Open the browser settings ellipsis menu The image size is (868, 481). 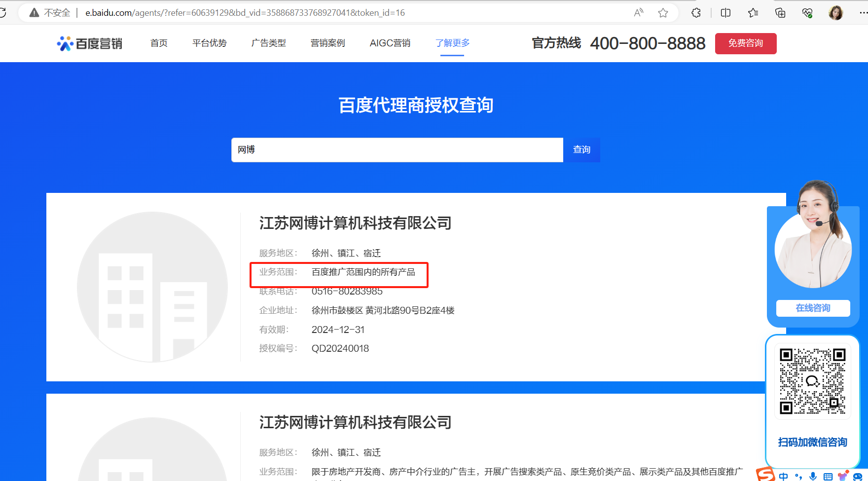click(x=863, y=13)
